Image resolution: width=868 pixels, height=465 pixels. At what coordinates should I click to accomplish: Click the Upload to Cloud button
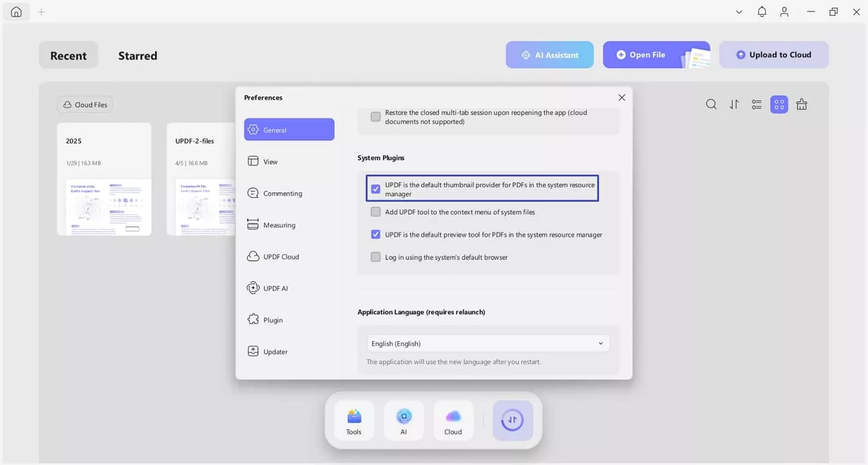[773, 54]
